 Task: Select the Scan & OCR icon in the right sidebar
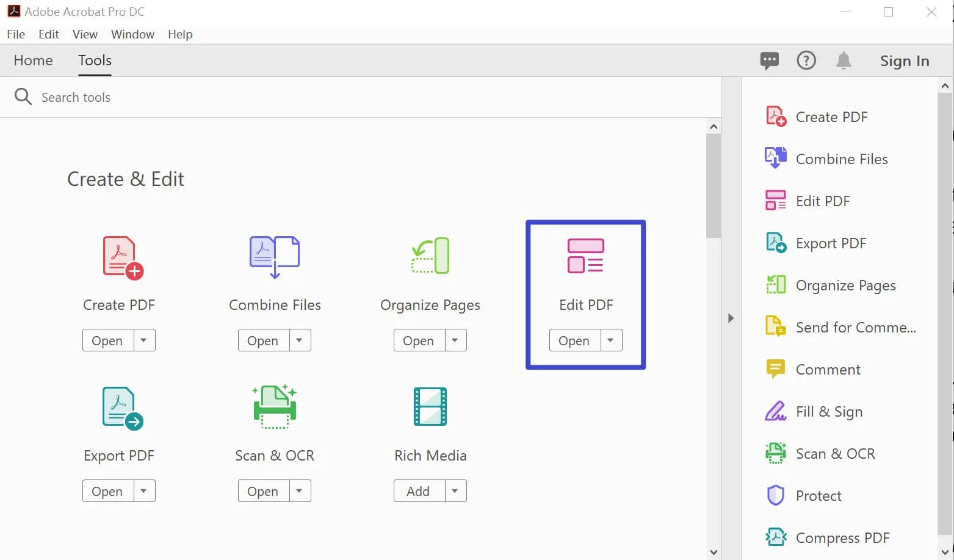click(x=776, y=453)
